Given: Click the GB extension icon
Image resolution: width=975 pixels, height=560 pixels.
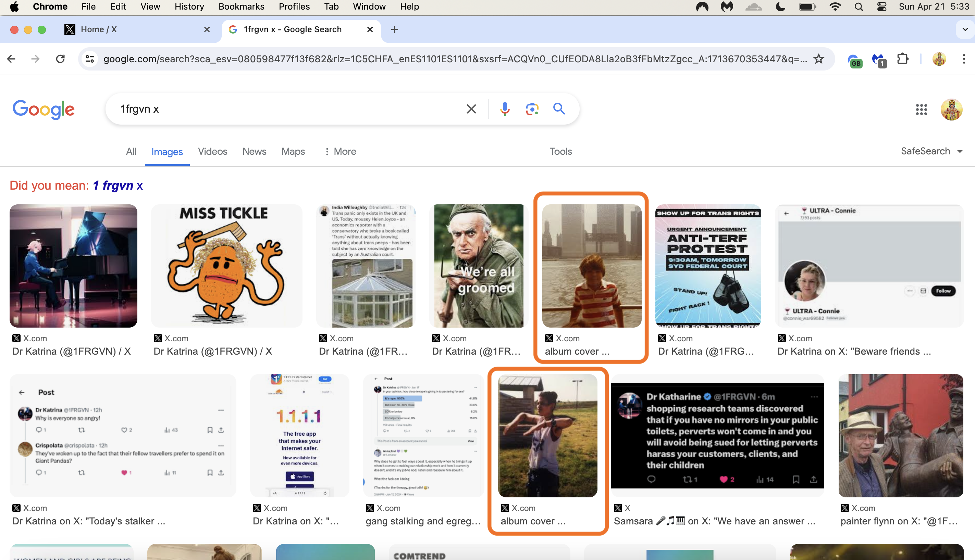Looking at the screenshot, I should [854, 60].
